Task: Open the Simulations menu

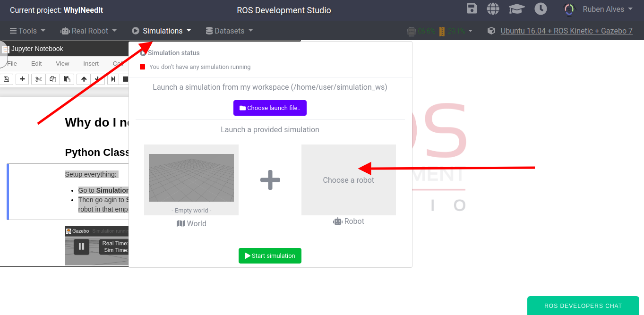Action: 162,31
